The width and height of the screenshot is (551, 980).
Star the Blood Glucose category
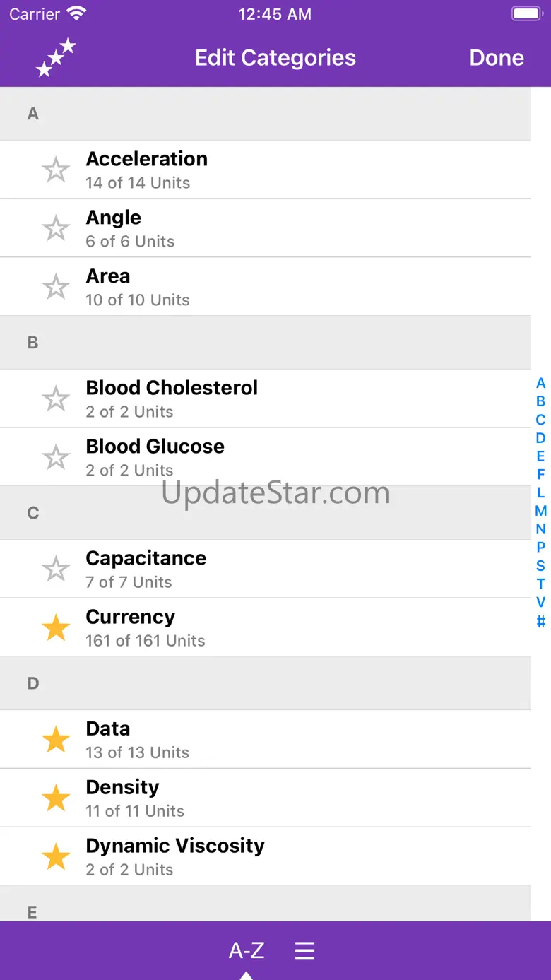tap(56, 458)
